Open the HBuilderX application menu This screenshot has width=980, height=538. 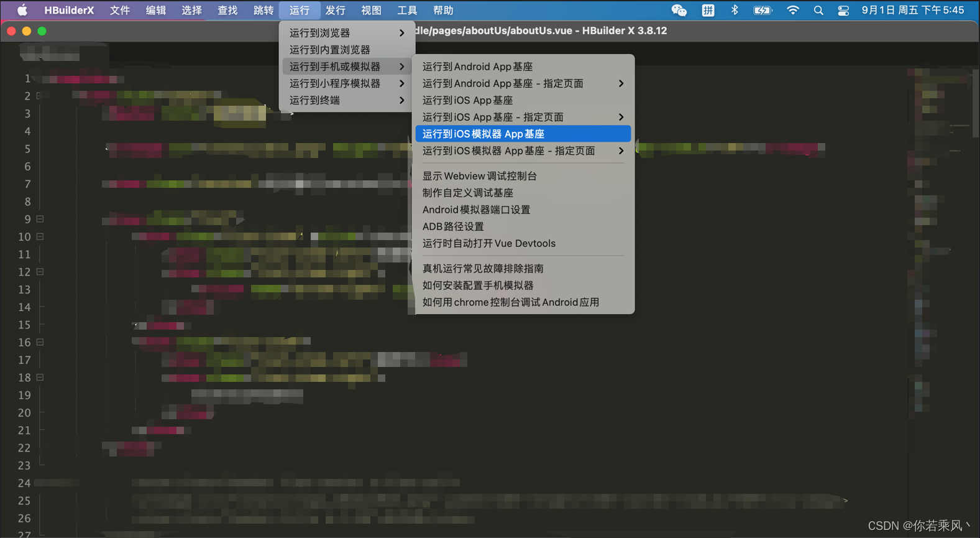pyautogui.click(x=69, y=10)
